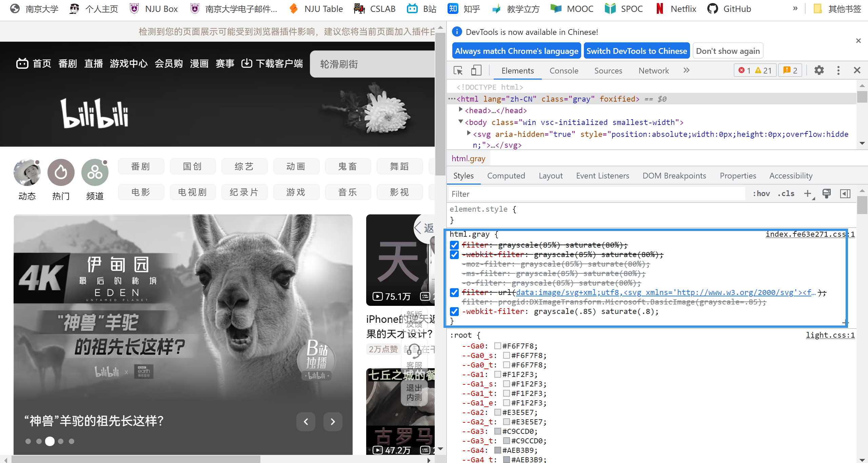Toggle the device toolbar icon
868x463 pixels.
(476, 70)
